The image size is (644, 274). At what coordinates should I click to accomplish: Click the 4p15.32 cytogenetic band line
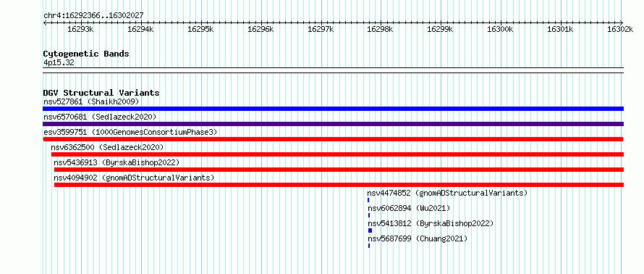pos(333,70)
